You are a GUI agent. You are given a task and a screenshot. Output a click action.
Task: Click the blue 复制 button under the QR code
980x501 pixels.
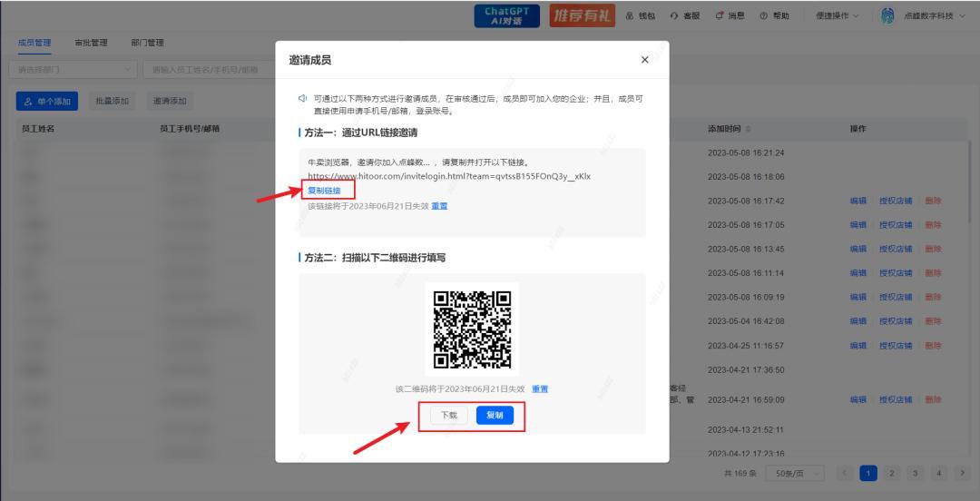pos(495,416)
